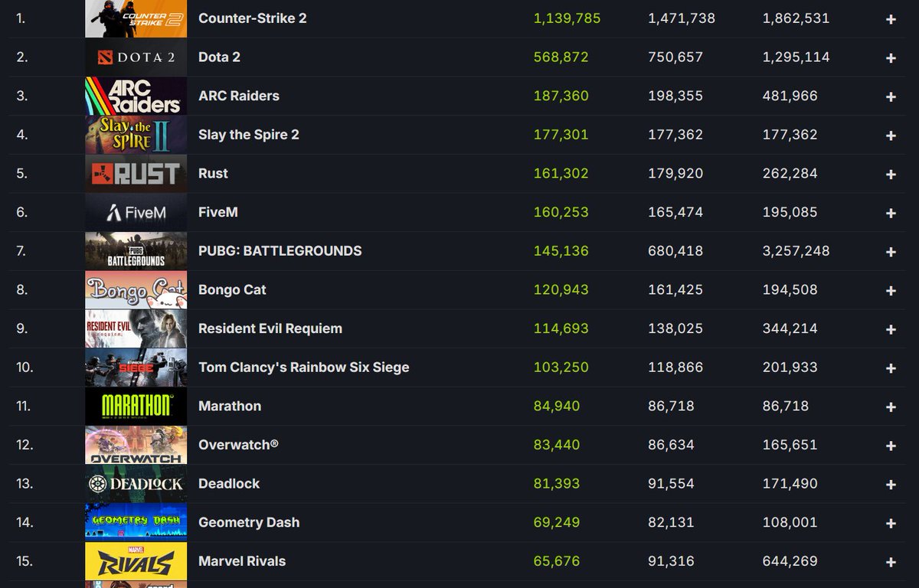The image size is (919, 588).
Task: Open the Rust title link
Action: coord(213,173)
